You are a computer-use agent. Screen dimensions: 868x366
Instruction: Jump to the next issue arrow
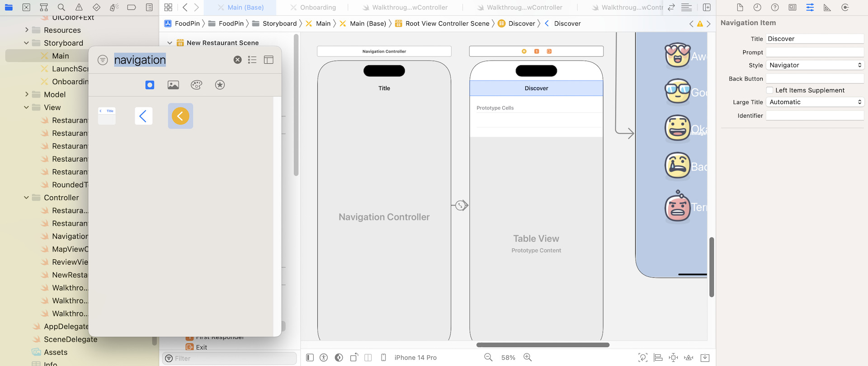(708, 24)
